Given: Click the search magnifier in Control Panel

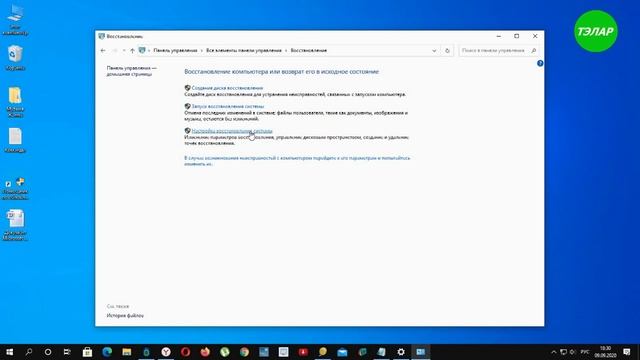Looking at the screenshot, I should point(533,50).
